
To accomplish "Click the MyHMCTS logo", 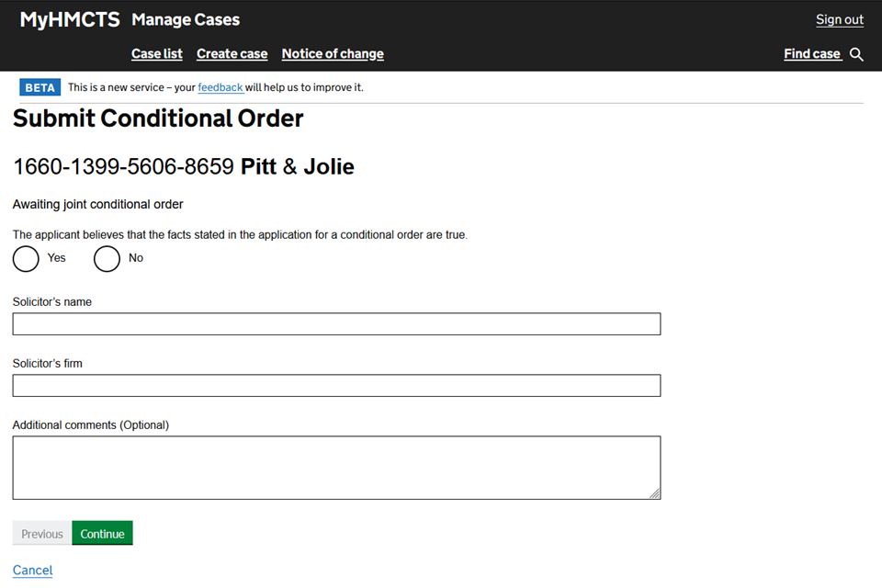I will [70, 19].
